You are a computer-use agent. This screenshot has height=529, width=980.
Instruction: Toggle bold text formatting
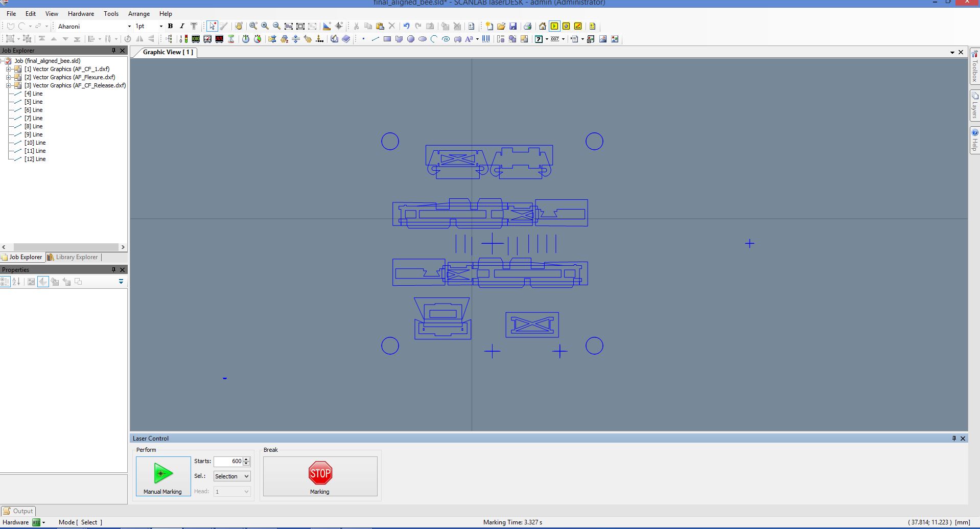click(170, 26)
